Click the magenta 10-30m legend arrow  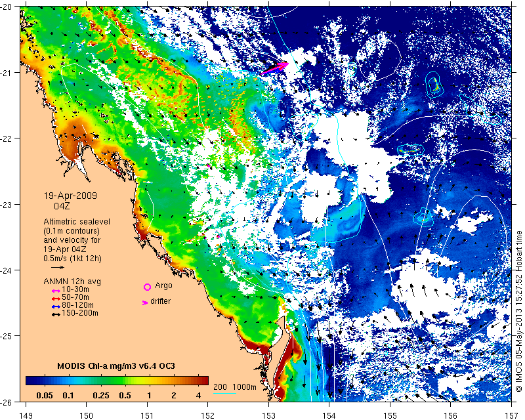[56, 291]
